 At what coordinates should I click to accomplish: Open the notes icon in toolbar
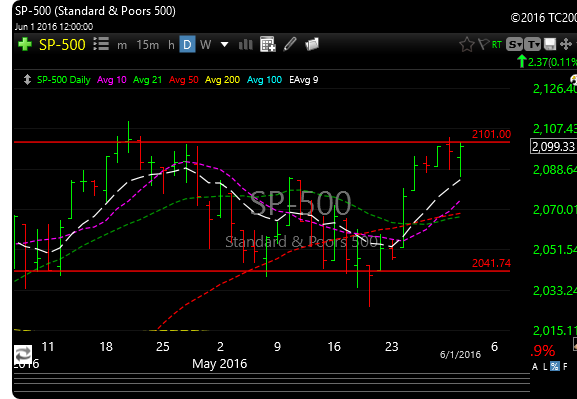(x=312, y=44)
